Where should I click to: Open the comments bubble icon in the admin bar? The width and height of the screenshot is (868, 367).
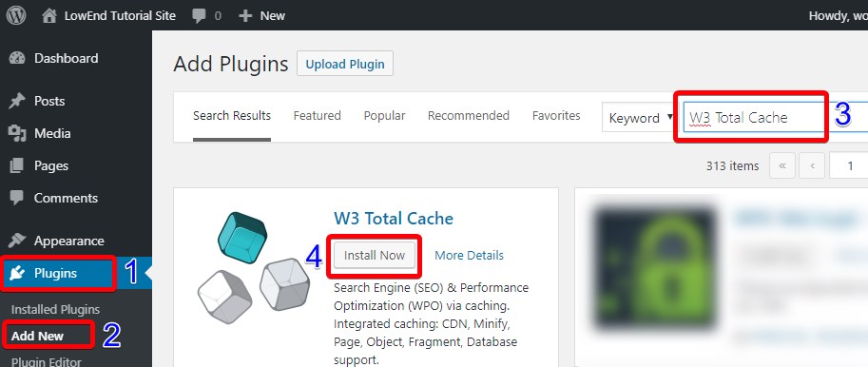[199, 16]
